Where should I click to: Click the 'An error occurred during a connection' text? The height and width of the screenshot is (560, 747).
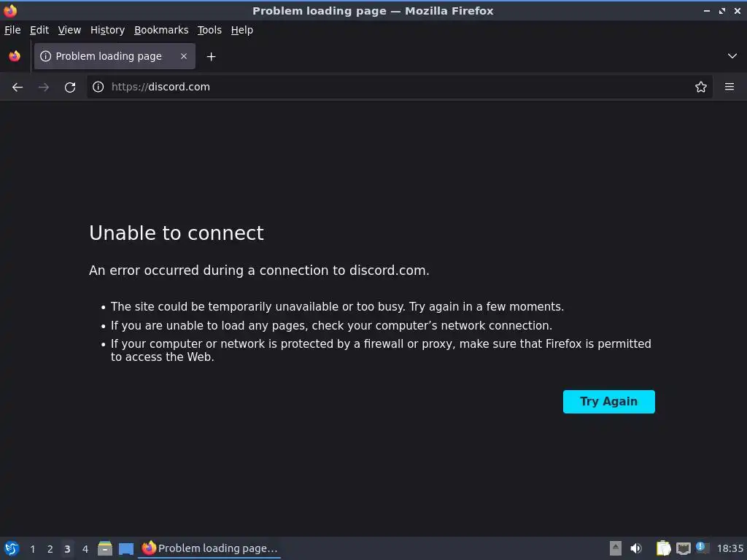(259, 271)
